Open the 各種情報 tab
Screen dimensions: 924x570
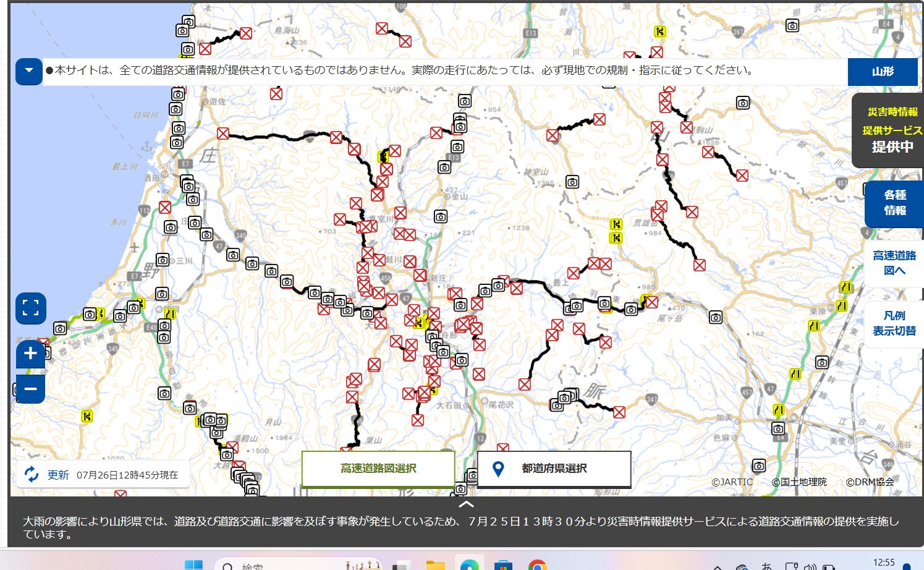point(894,203)
